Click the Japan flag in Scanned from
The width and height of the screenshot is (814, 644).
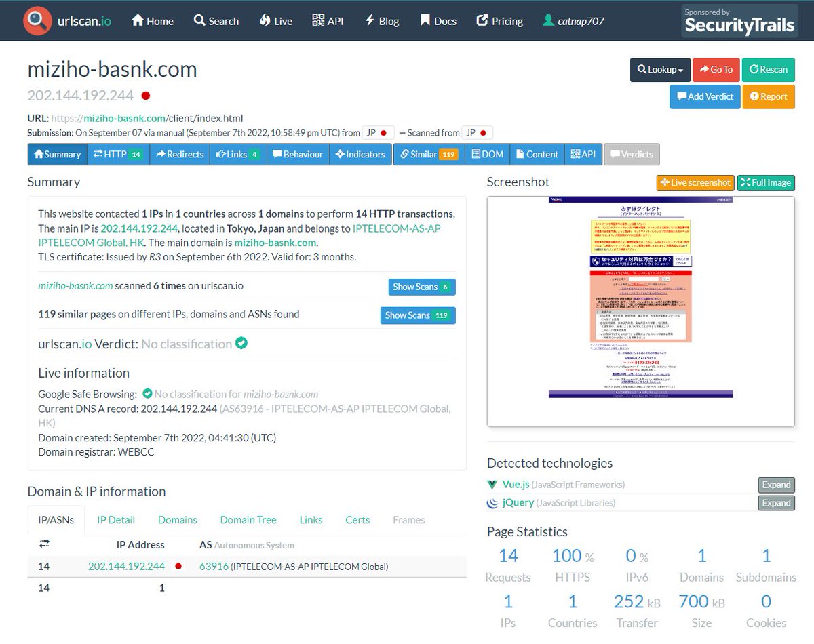[483, 133]
